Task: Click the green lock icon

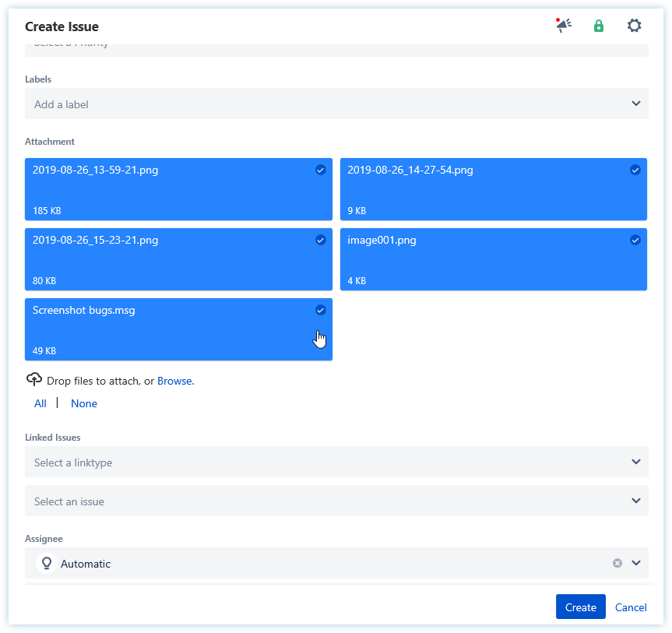Action: [599, 26]
